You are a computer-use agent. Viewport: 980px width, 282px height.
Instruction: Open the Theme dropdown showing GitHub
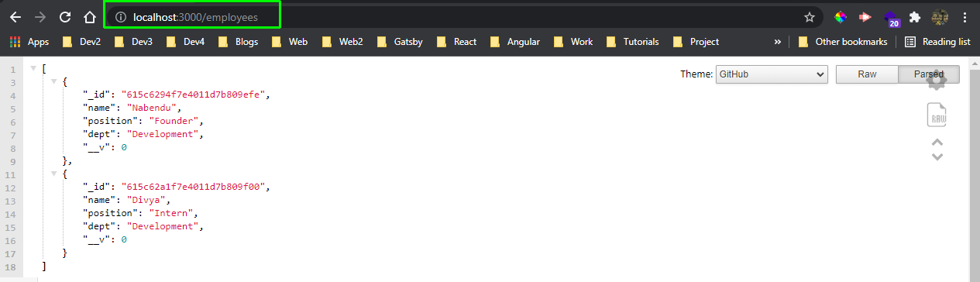772,74
